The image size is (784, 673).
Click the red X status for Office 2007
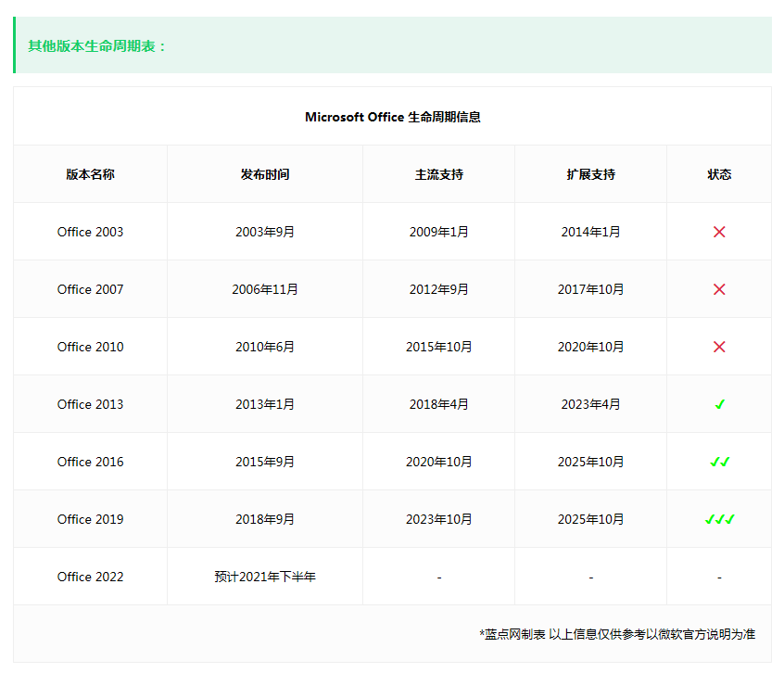click(719, 289)
